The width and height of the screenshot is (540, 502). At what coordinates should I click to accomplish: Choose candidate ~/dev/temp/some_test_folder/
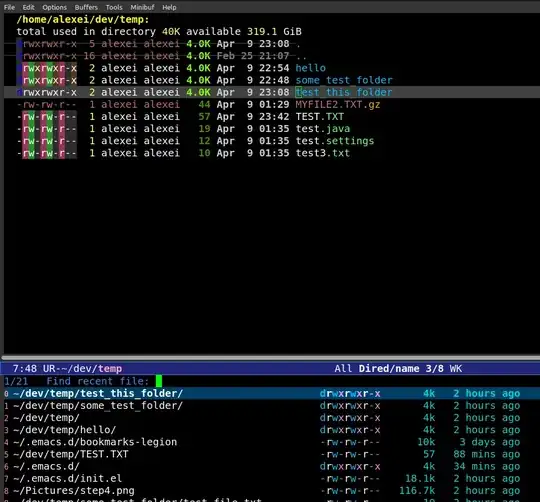click(98, 406)
